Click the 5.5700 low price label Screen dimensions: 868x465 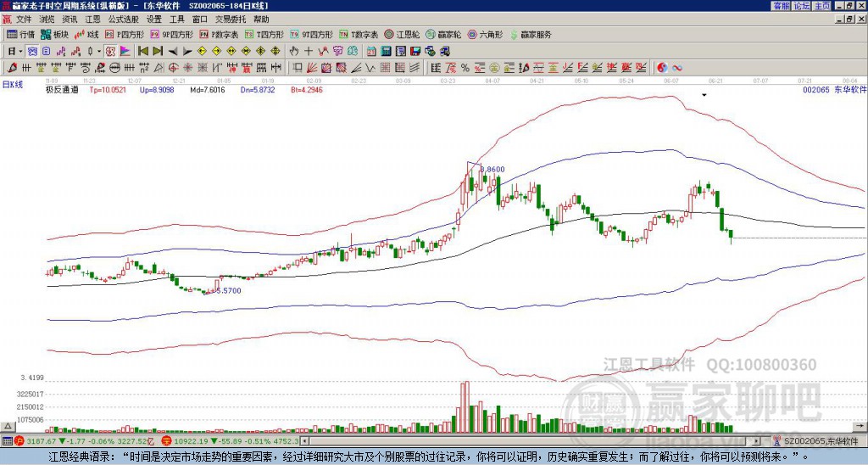[x=229, y=290]
